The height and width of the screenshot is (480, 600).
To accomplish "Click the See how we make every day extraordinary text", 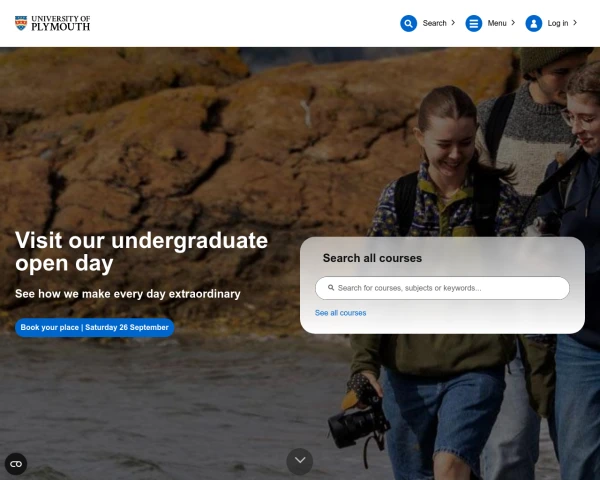I will (128, 294).
